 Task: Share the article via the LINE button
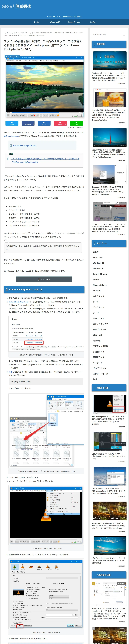[x=76, y=123]
